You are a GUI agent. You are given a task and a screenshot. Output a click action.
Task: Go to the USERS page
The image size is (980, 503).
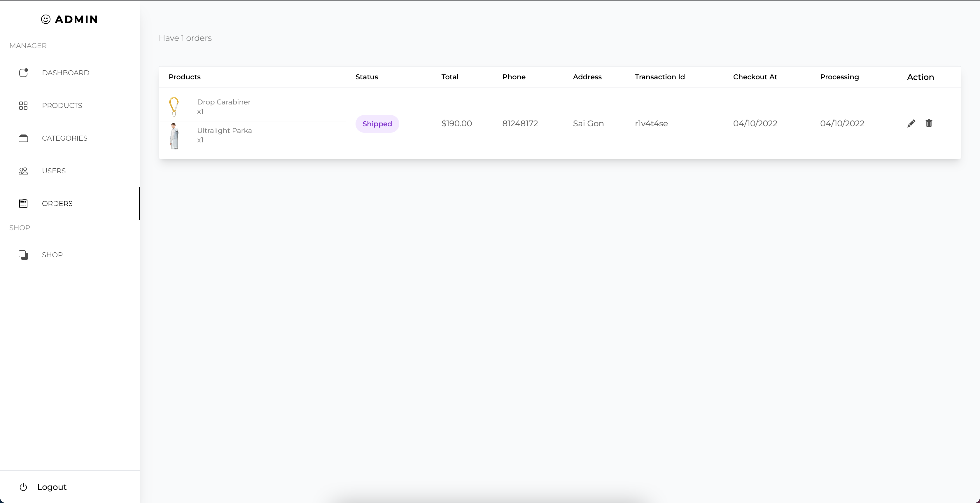pyautogui.click(x=70, y=171)
